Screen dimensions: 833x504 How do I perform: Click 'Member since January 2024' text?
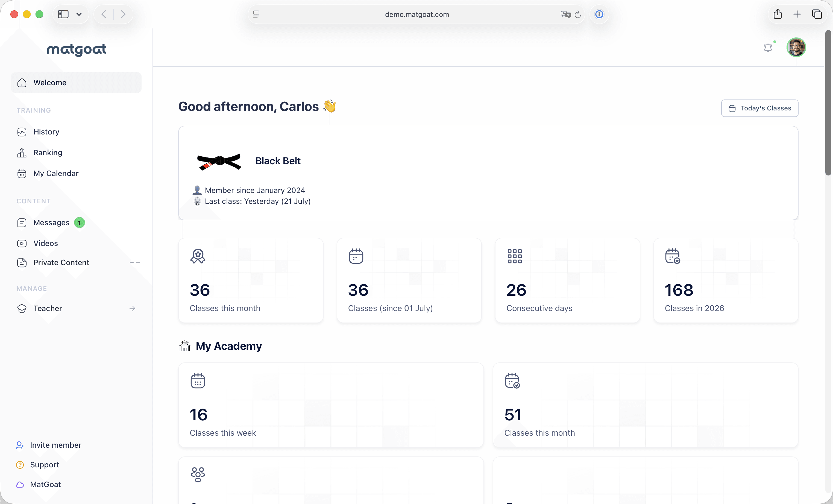pyautogui.click(x=255, y=190)
